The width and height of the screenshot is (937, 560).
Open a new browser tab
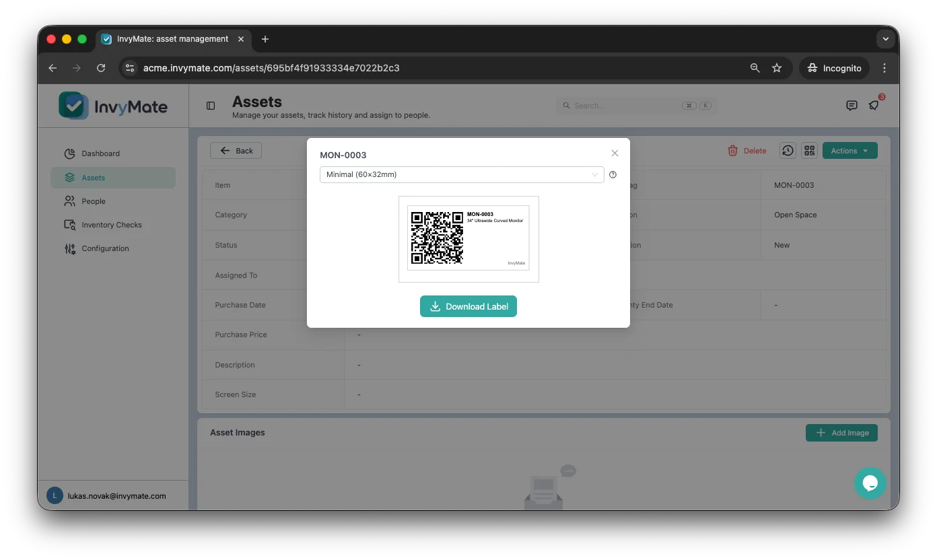265,39
